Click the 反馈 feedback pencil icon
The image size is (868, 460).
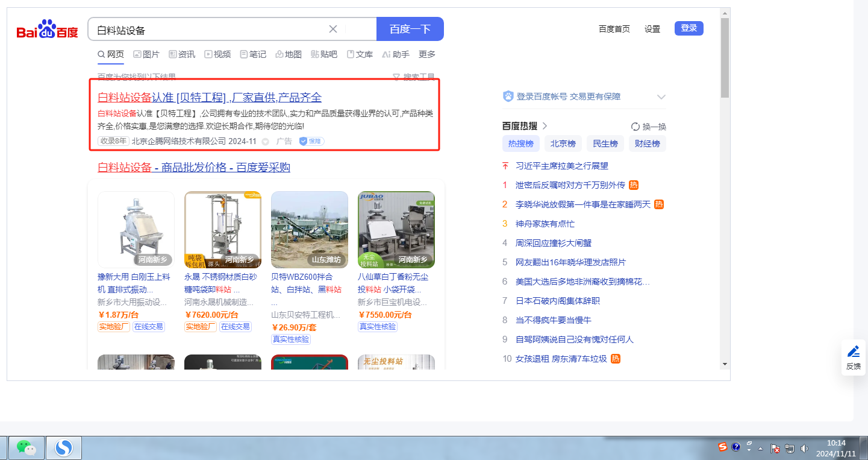point(854,351)
